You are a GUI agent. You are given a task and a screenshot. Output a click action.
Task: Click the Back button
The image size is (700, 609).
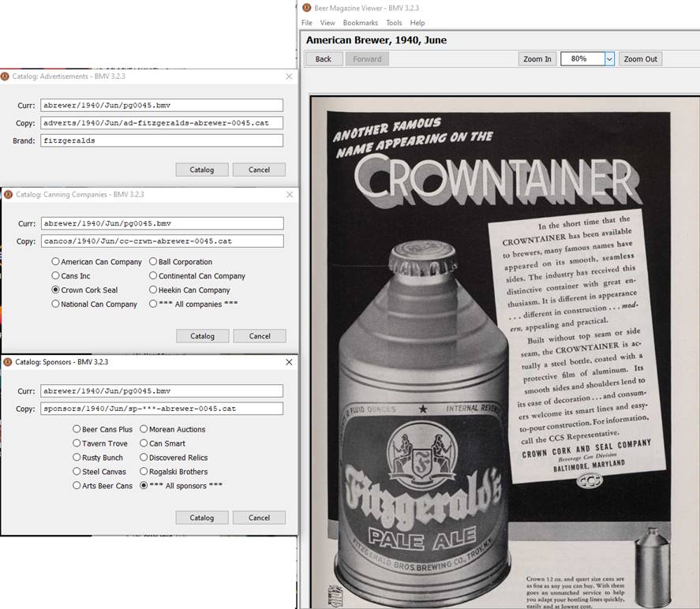[x=324, y=59]
